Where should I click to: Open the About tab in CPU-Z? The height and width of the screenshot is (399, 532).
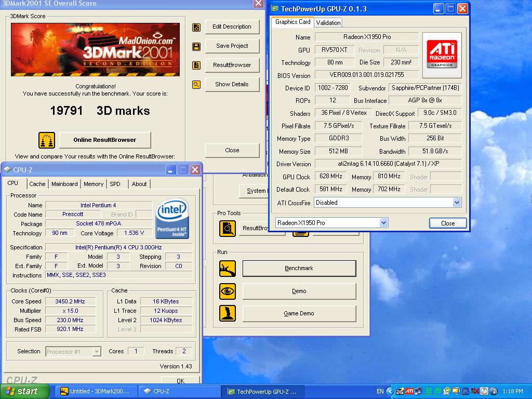(x=139, y=184)
